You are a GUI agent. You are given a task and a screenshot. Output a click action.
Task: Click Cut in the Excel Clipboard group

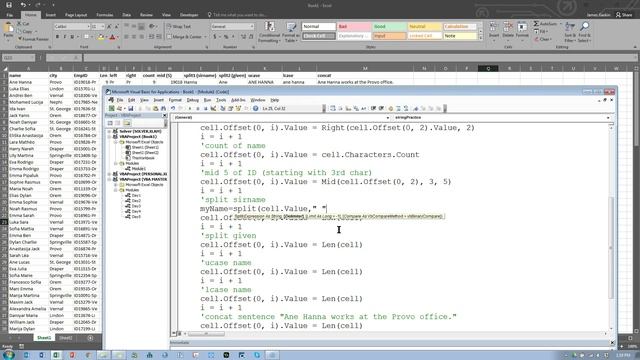tap(23, 24)
